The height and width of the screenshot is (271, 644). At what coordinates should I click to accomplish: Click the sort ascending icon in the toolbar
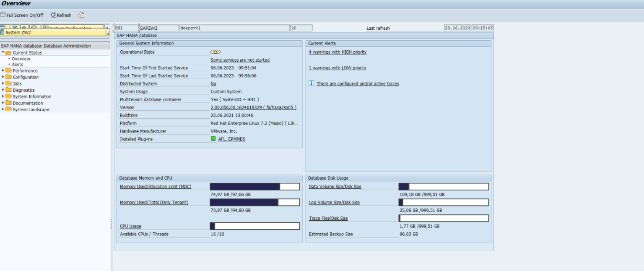[x=24, y=26]
